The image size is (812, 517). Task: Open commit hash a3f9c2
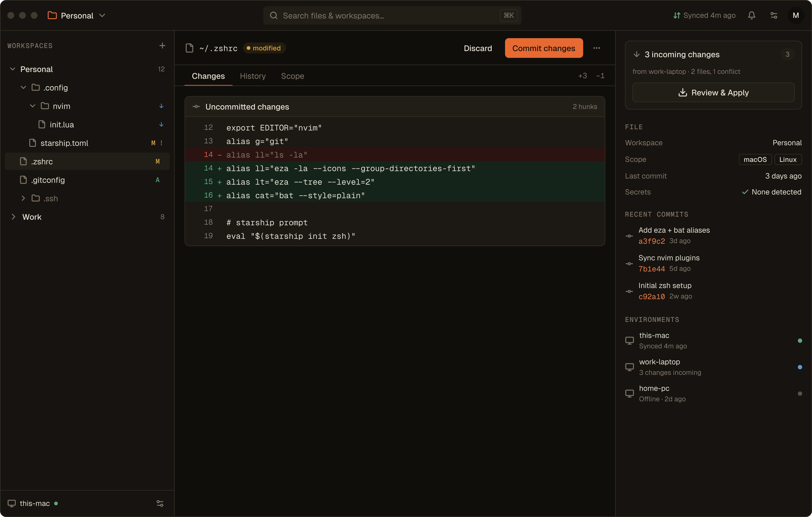tap(651, 241)
